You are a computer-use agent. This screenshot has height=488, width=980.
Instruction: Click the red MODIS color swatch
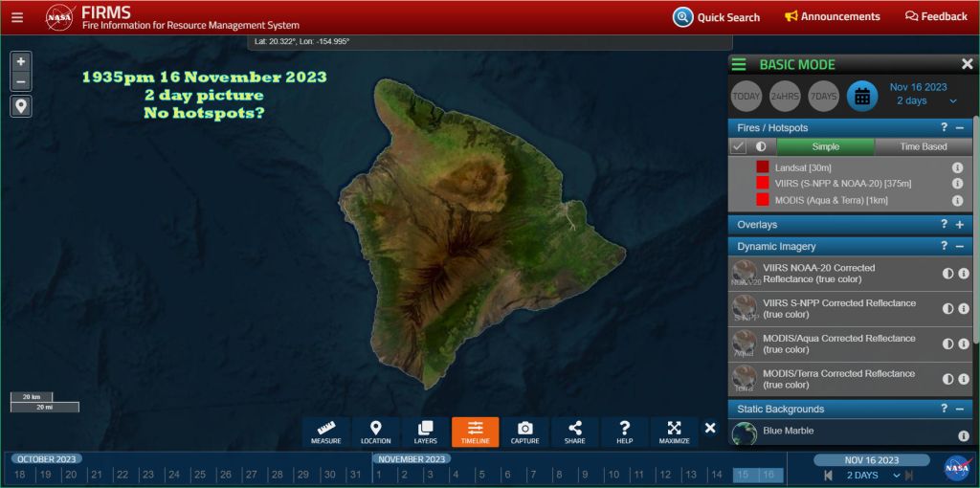pyautogui.click(x=763, y=200)
